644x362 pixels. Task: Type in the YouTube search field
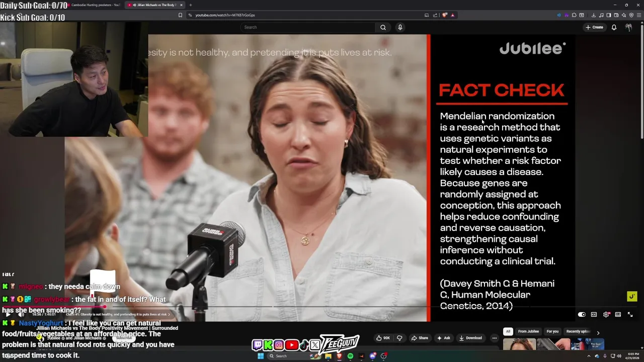(x=308, y=27)
